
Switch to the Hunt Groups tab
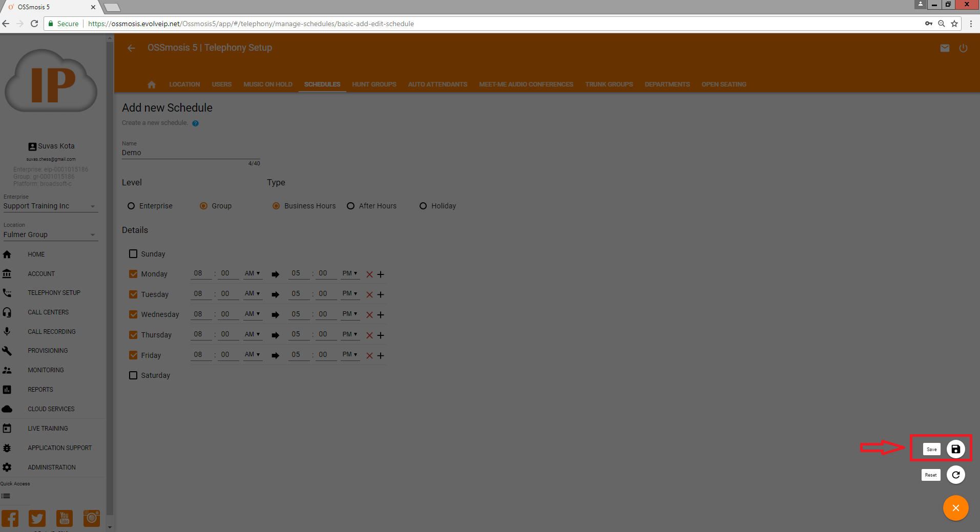point(374,84)
